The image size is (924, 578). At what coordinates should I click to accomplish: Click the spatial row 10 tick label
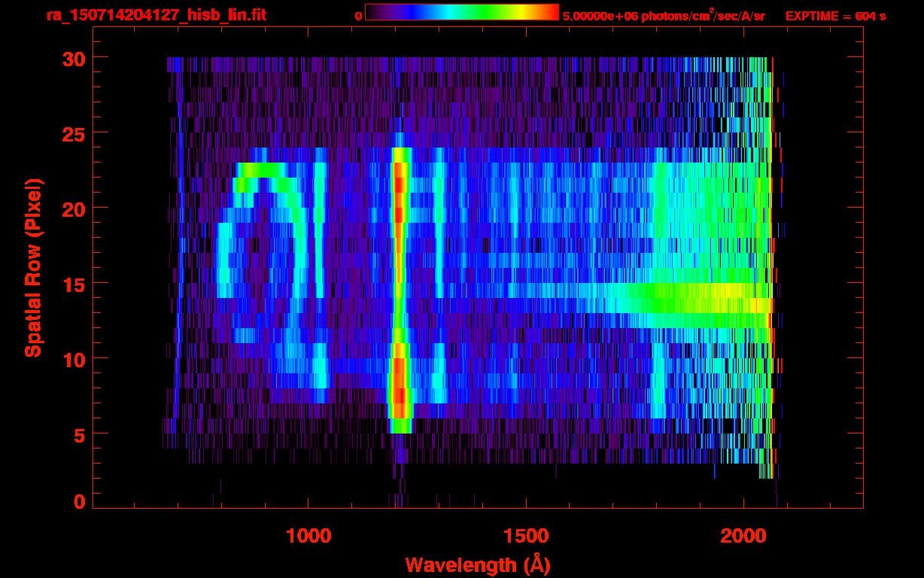coord(74,359)
